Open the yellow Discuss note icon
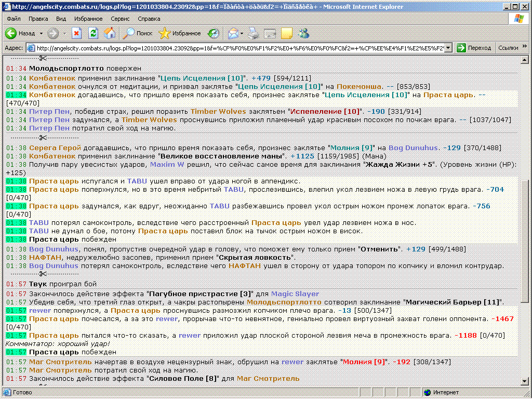 click(x=287, y=33)
